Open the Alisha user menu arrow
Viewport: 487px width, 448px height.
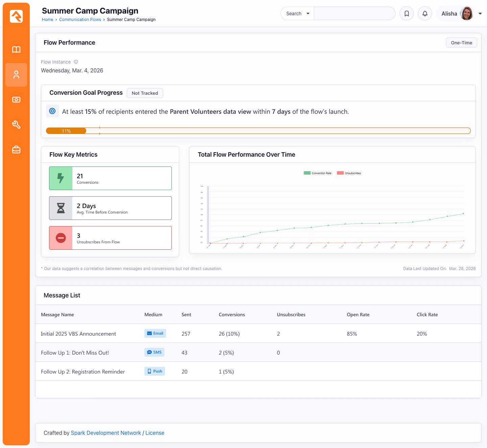pyautogui.click(x=480, y=14)
